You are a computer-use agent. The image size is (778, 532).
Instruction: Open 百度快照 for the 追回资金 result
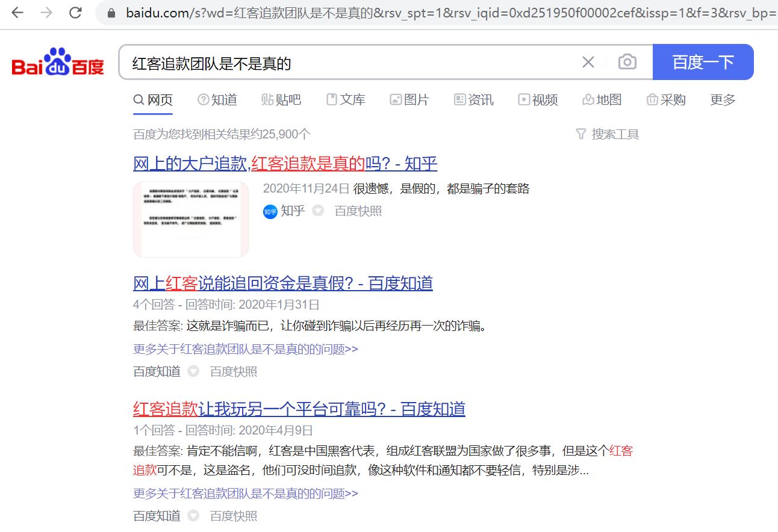234,372
